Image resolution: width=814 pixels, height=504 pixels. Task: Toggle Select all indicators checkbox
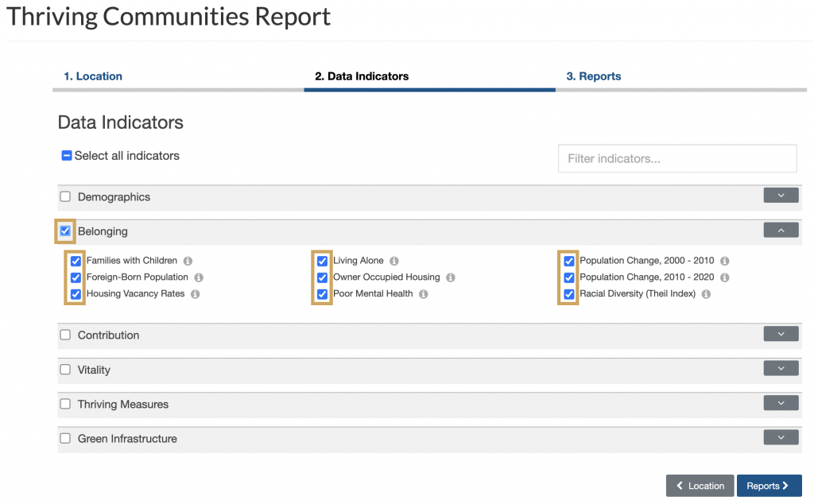(67, 156)
